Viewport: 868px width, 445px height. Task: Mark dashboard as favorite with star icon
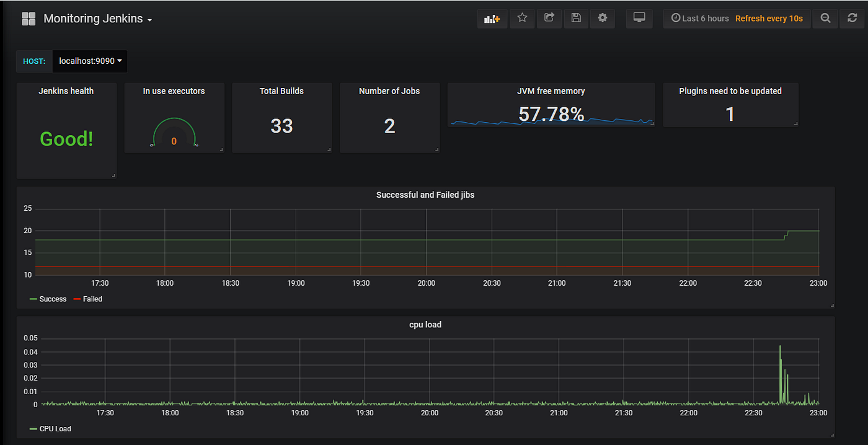[521, 18]
